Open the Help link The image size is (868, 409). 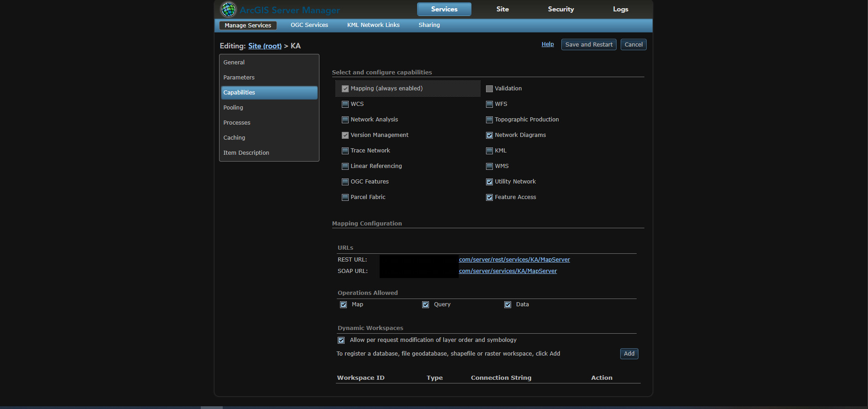pos(548,44)
